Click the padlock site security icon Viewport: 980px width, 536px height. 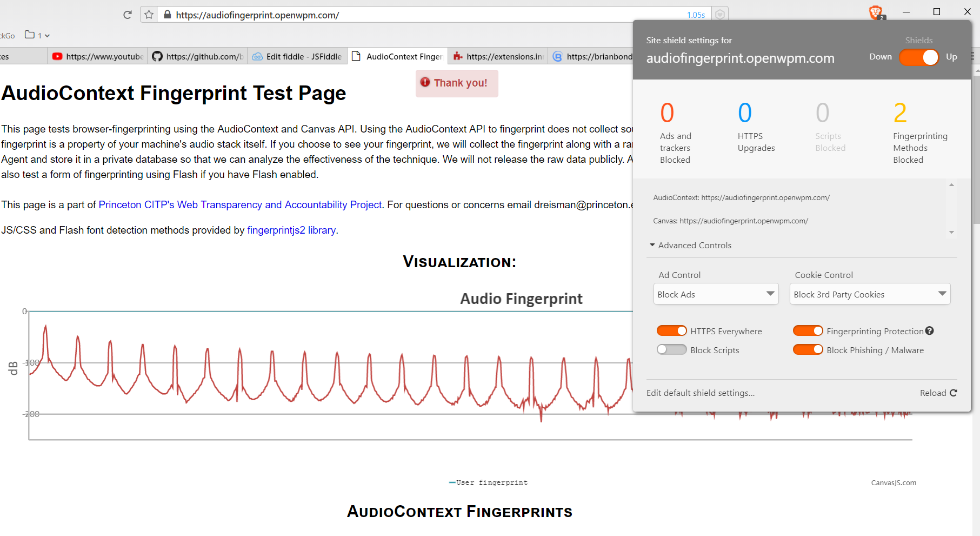(x=168, y=15)
